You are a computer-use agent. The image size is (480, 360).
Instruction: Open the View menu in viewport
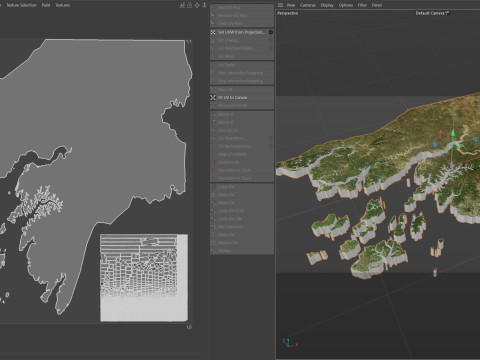pos(291,5)
